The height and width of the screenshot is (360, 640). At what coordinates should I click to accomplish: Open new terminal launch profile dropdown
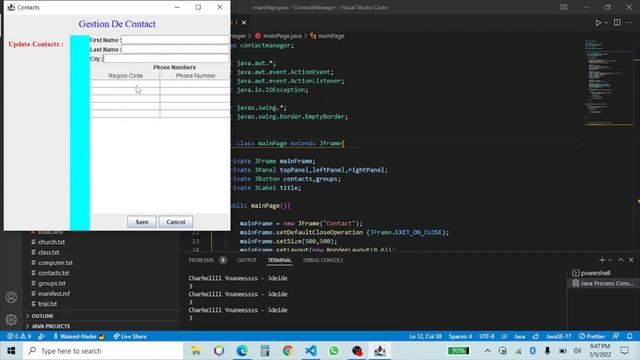coord(610,260)
